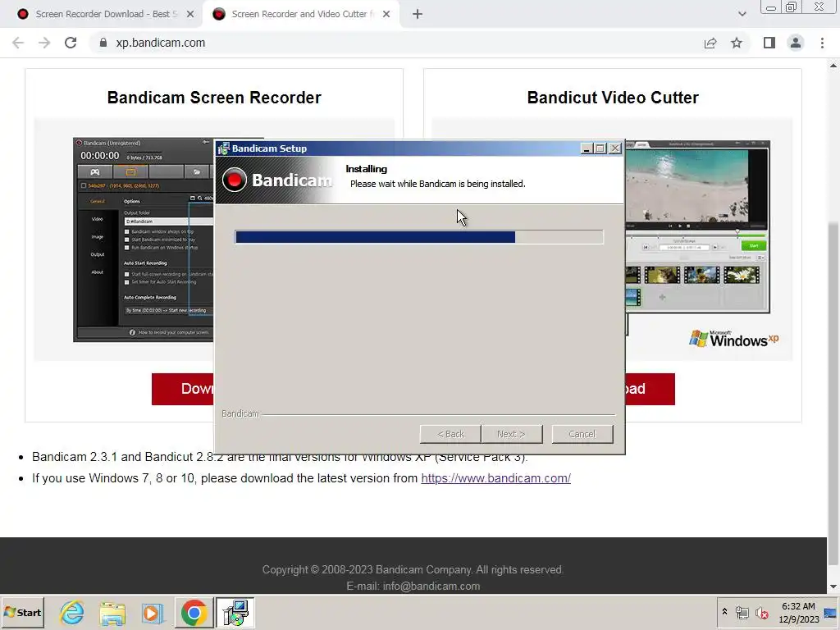The image size is (840, 630).
Task: Open Chrome profile menu
Action: pos(796,43)
